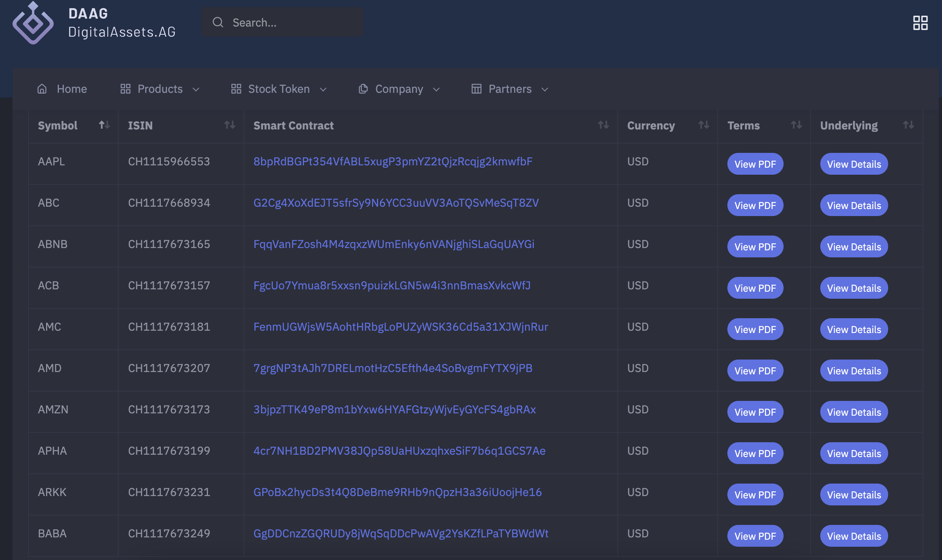Sort table by Underlying column arrows
The height and width of the screenshot is (560, 942).
pyautogui.click(x=908, y=125)
